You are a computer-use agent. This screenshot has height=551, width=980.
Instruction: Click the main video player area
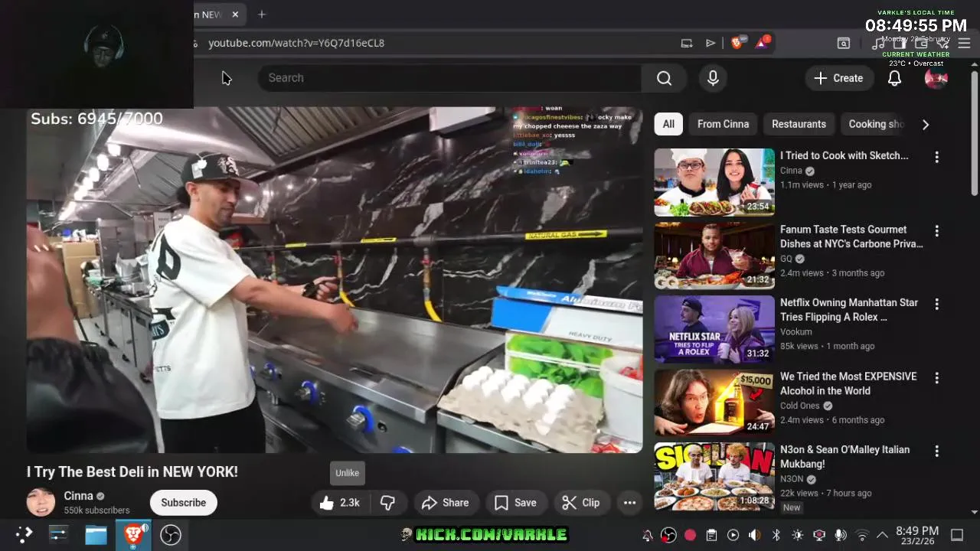pos(335,280)
